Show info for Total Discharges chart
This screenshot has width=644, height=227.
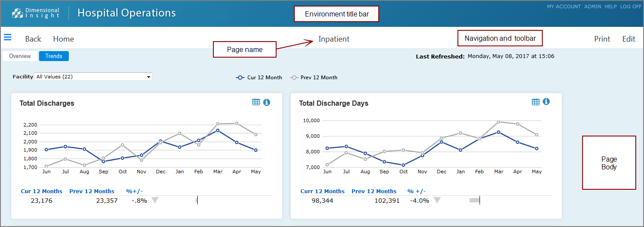(267, 102)
